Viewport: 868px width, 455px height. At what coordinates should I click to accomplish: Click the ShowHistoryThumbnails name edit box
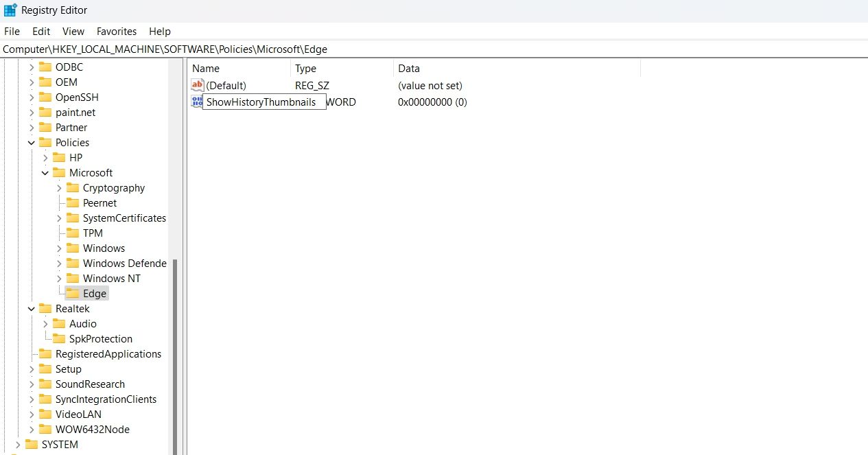click(x=264, y=102)
